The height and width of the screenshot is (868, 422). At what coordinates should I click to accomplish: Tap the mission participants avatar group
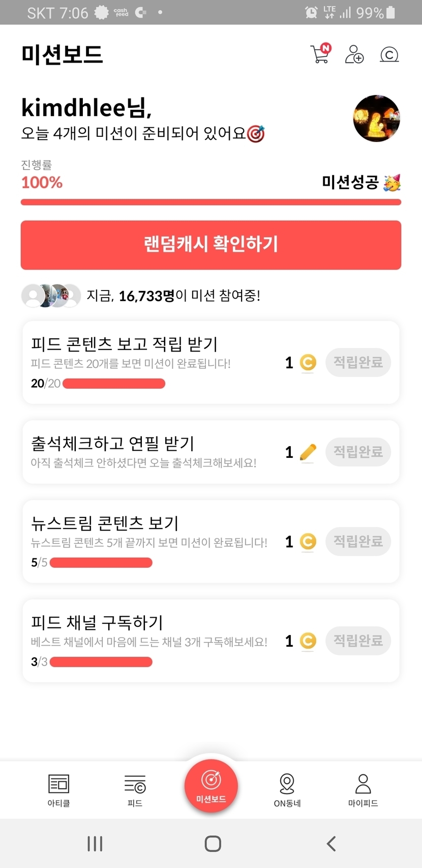tap(51, 296)
